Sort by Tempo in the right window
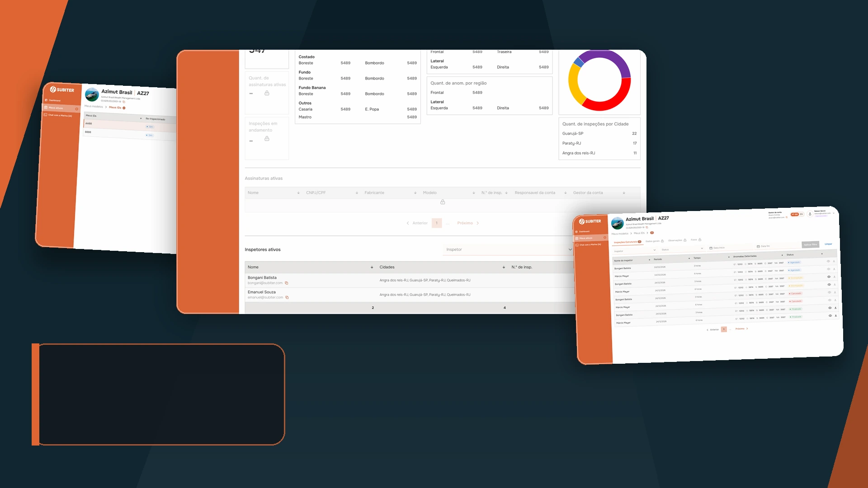Screen dimensions: 868x488 tap(729, 257)
